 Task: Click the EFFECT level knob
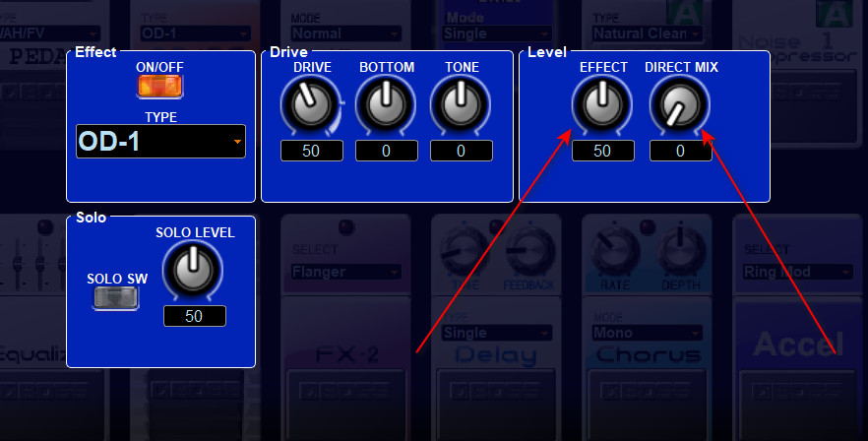point(602,104)
